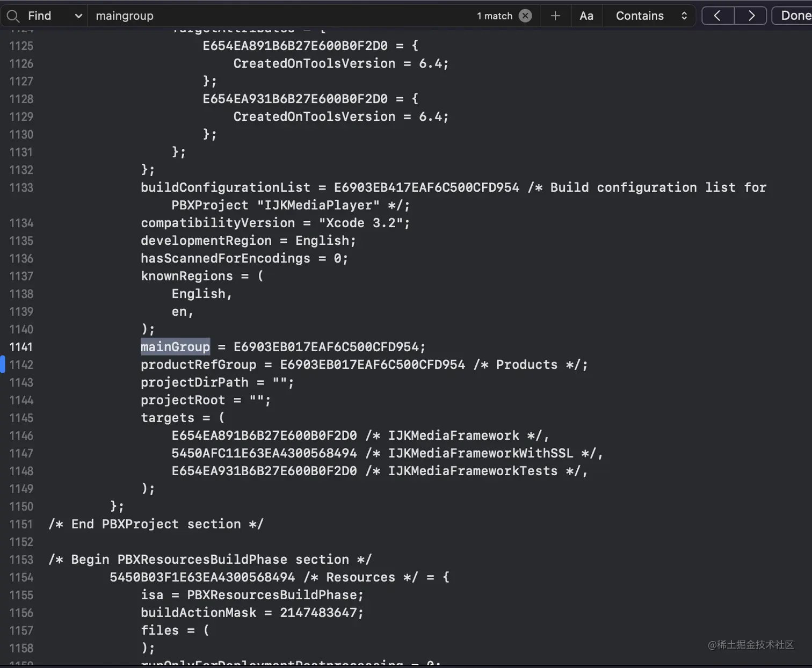The image size is (812, 668).
Task: Click the highlighted mainGroup match
Action: pyautogui.click(x=175, y=347)
